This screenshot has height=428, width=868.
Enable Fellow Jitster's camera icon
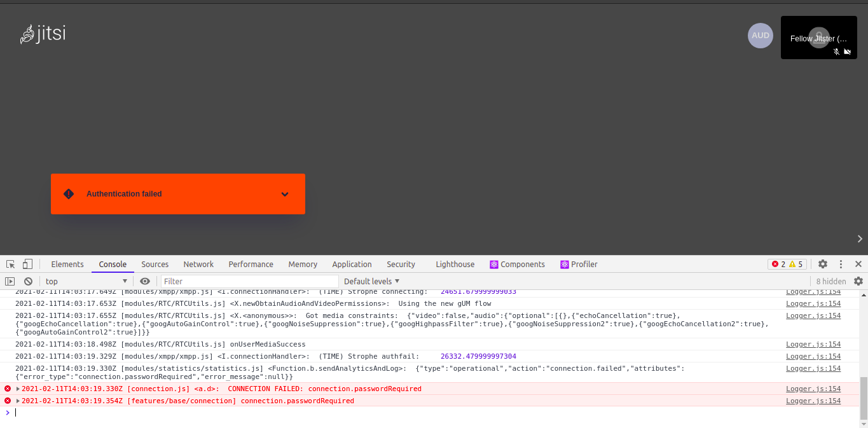[848, 52]
